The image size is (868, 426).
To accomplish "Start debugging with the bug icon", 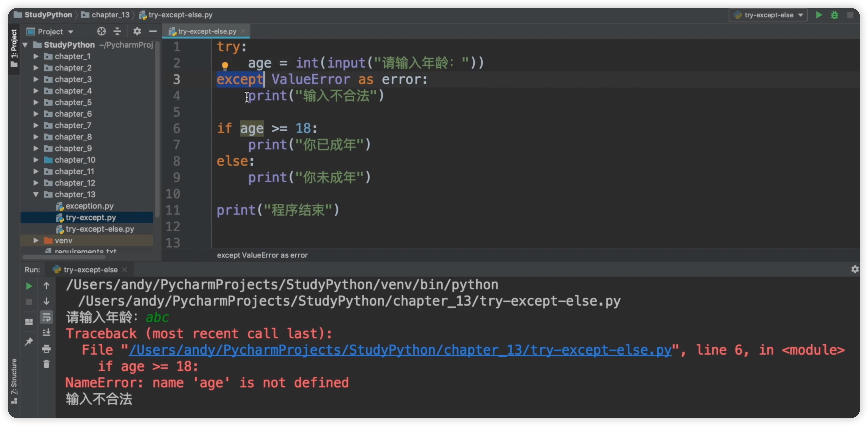I will (x=834, y=15).
